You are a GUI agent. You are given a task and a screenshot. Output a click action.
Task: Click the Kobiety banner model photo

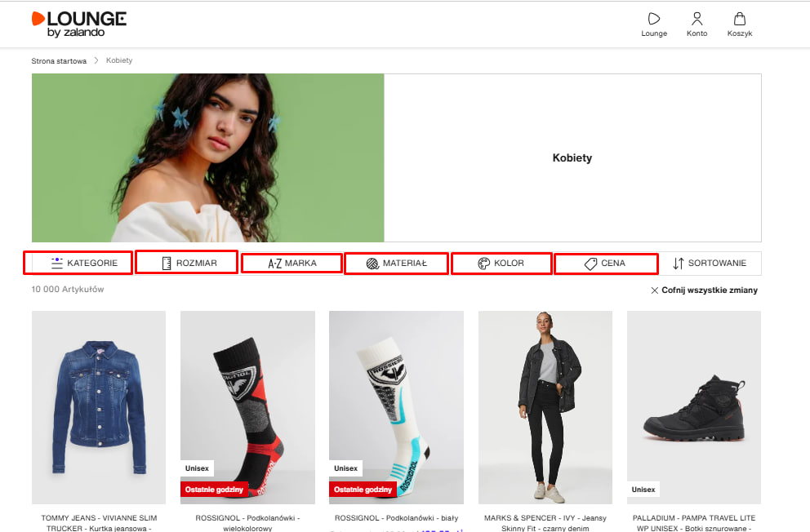click(208, 158)
